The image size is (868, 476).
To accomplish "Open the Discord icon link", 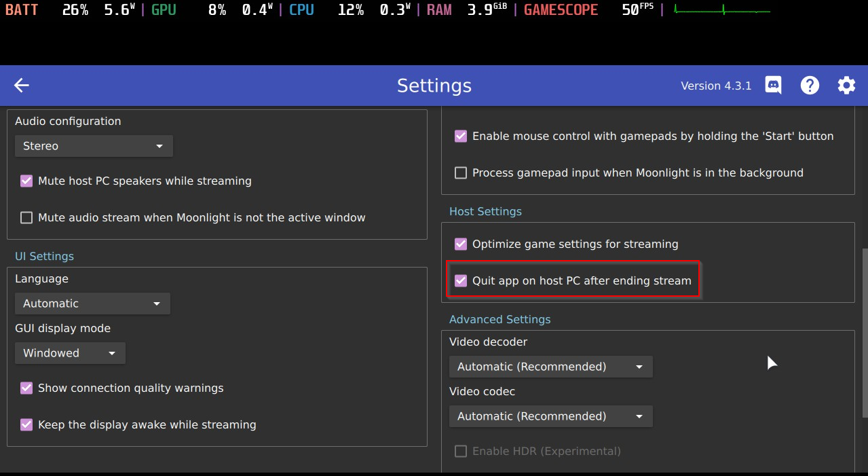I will click(773, 86).
